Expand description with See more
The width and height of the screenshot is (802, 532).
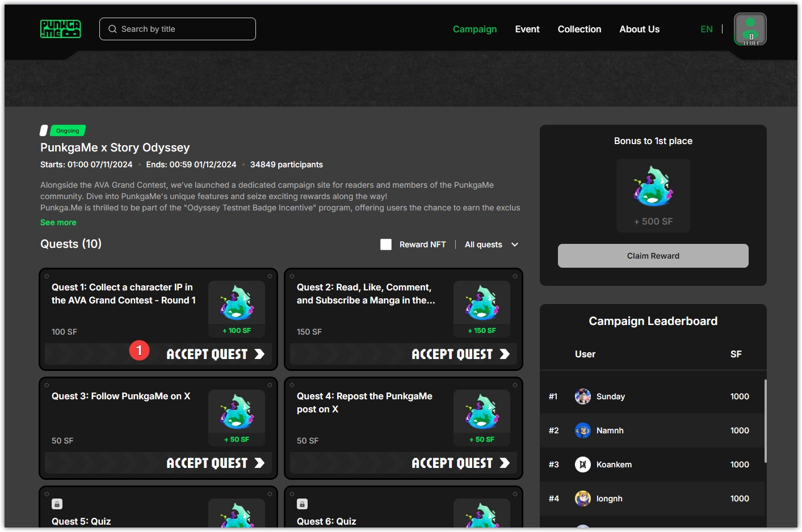58,222
